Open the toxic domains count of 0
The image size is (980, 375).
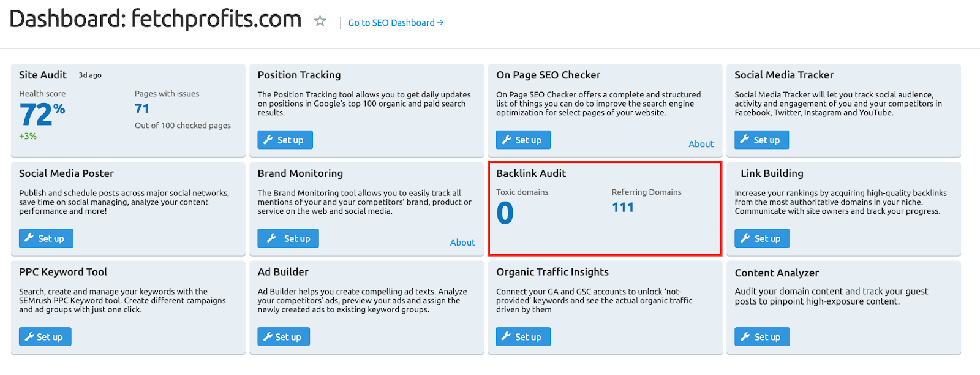click(505, 213)
